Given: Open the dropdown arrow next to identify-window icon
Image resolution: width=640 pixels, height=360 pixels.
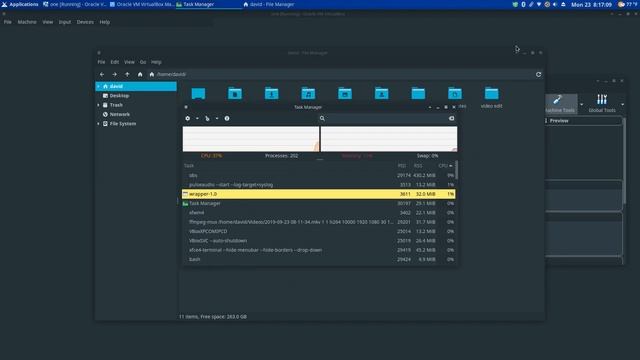Looking at the screenshot, I should pos(217,118).
